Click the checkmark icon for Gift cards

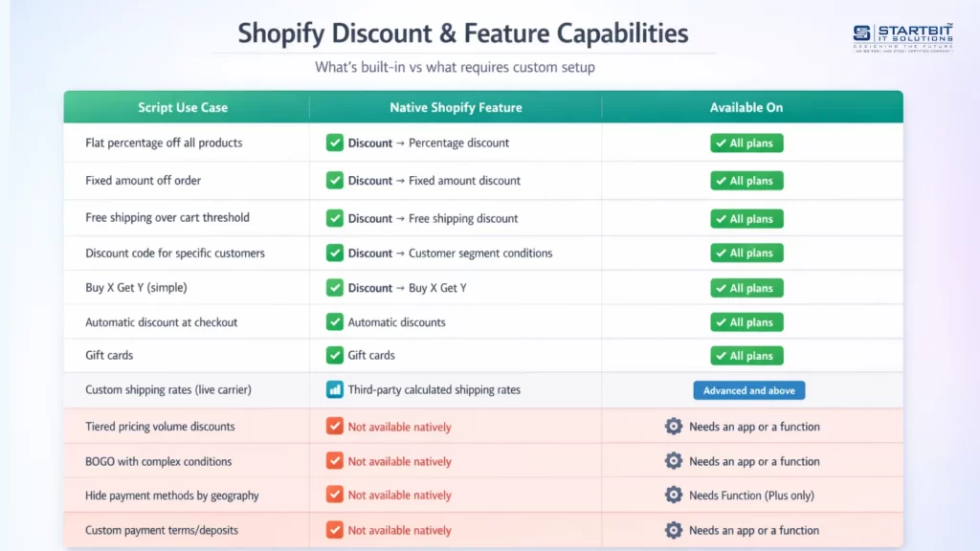(x=334, y=355)
